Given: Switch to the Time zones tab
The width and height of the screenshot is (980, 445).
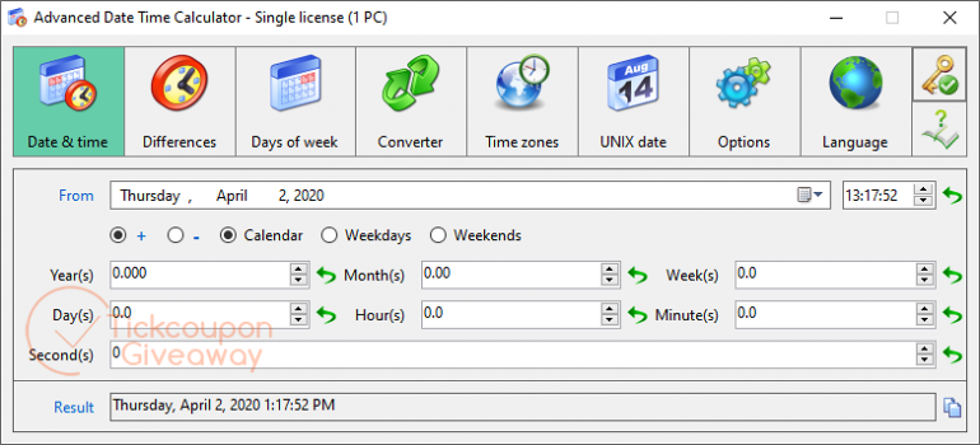Looking at the screenshot, I should (x=522, y=101).
